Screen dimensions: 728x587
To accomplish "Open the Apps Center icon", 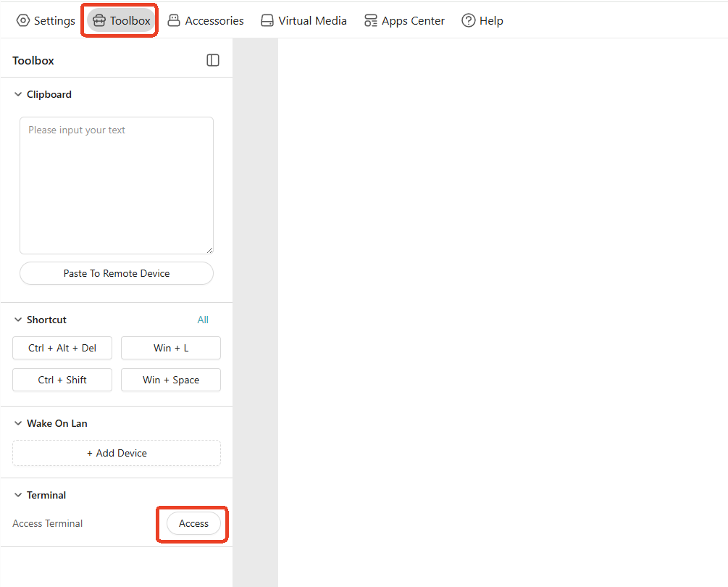I will (371, 20).
